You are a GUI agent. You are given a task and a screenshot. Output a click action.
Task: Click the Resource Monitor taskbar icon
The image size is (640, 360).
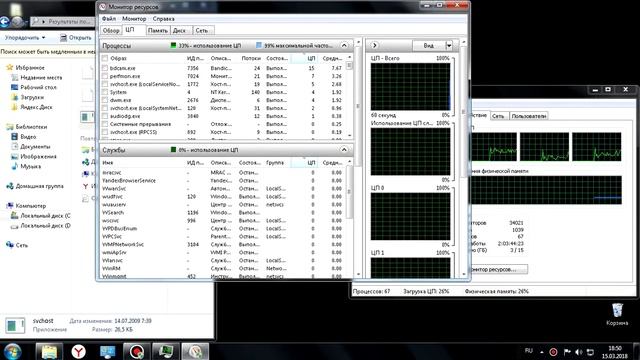(x=195, y=351)
